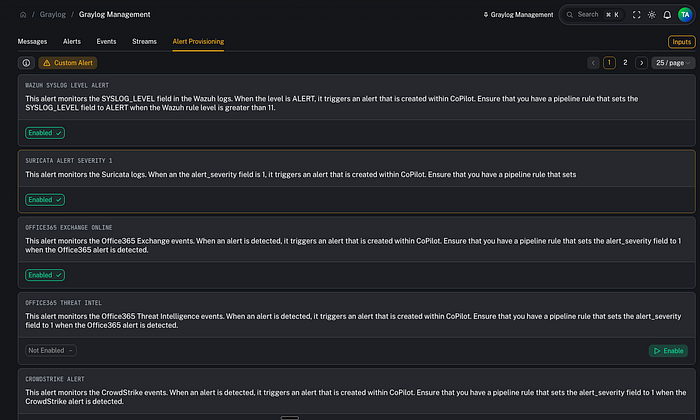Select CROWDSTRIKE ALERT title
The image size is (700, 420).
pyautogui.click(x=55, y=379)
